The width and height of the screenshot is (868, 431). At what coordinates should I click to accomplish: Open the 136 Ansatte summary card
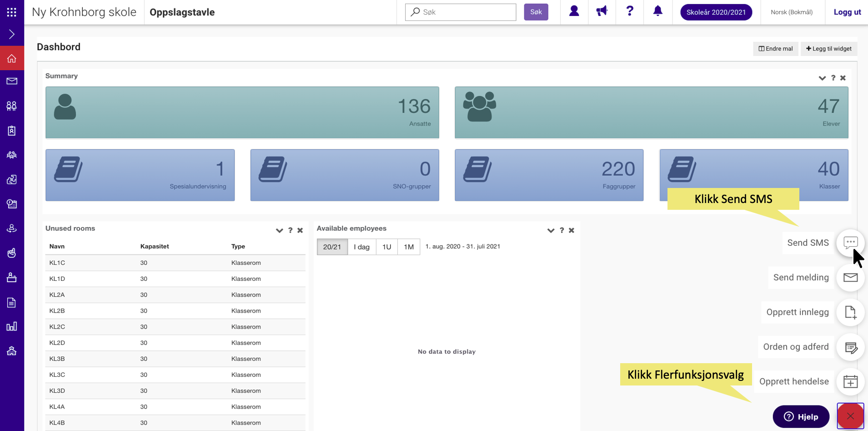(x=242, y=112)
